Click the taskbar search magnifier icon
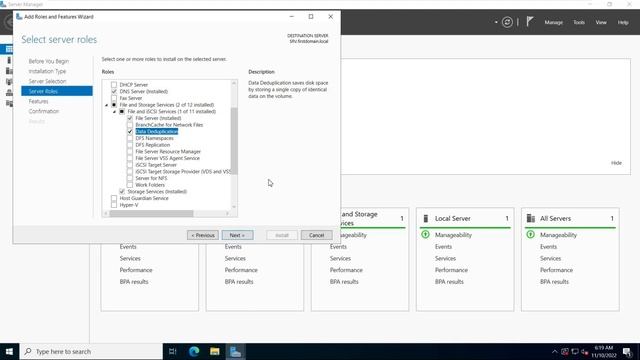The image size is (640, 360). [28, 351]
